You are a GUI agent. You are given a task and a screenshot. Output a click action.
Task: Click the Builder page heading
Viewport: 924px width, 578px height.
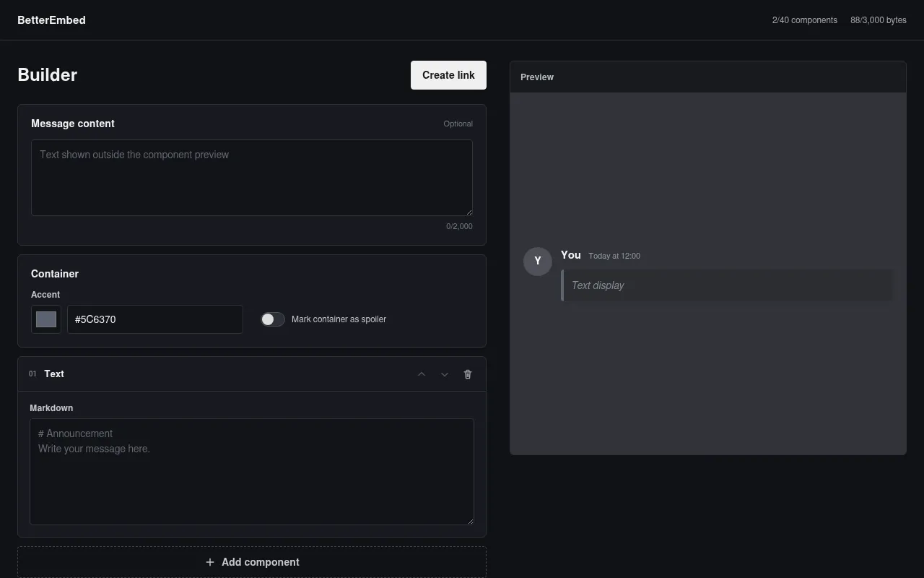[x=48, y=75]
